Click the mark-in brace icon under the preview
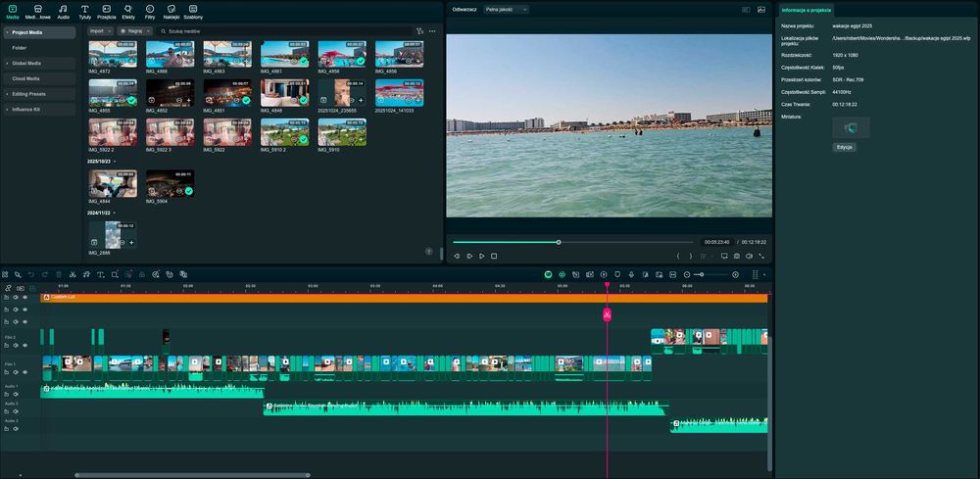This screenshot has width=980, height=479. [678, 256]
